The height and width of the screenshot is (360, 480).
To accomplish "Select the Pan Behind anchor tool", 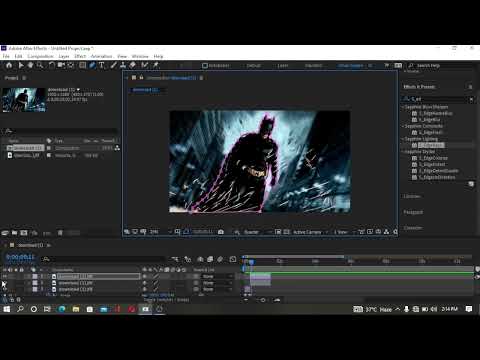I will [71, 65].
